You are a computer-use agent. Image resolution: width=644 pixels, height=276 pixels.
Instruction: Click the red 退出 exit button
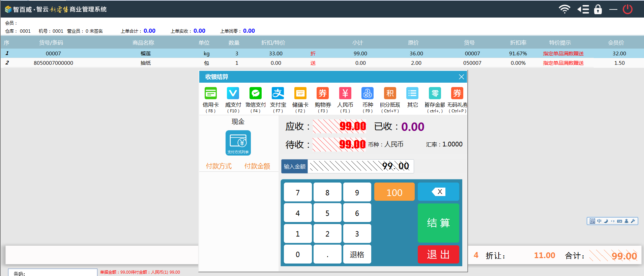pyautogui.click(x=438, y=254)
